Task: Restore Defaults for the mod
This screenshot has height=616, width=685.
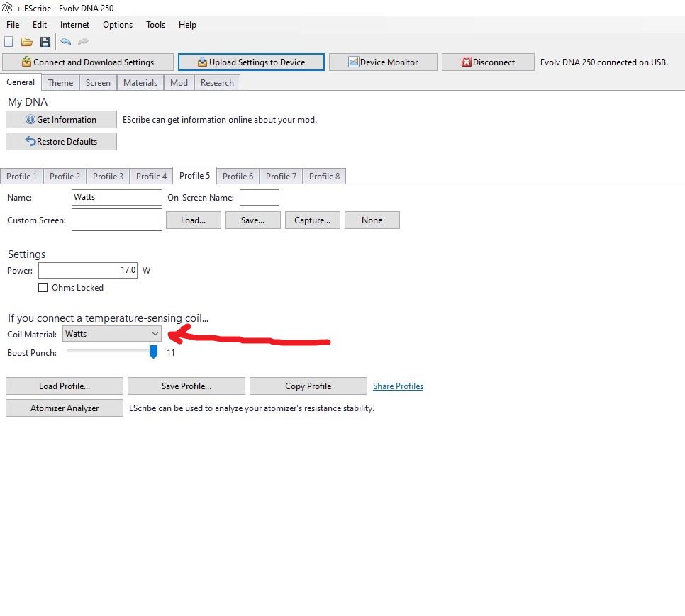Action: pos(61,142)
